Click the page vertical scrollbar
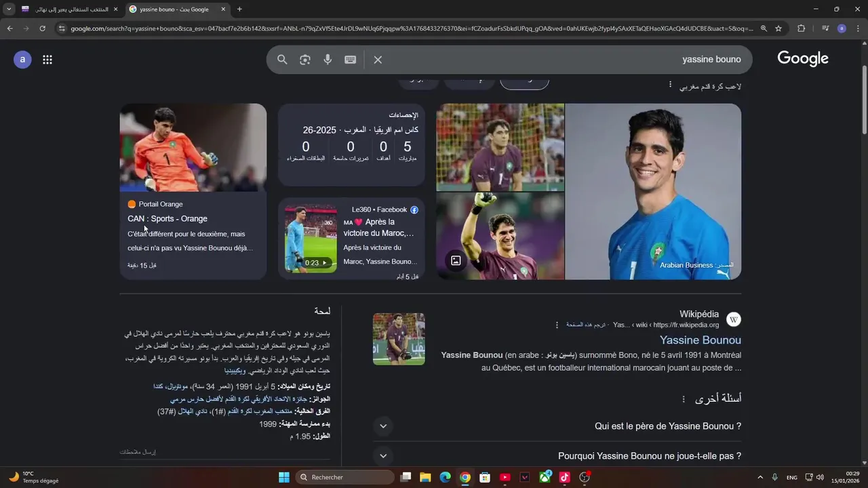868x488 pixels. point(864,100)
